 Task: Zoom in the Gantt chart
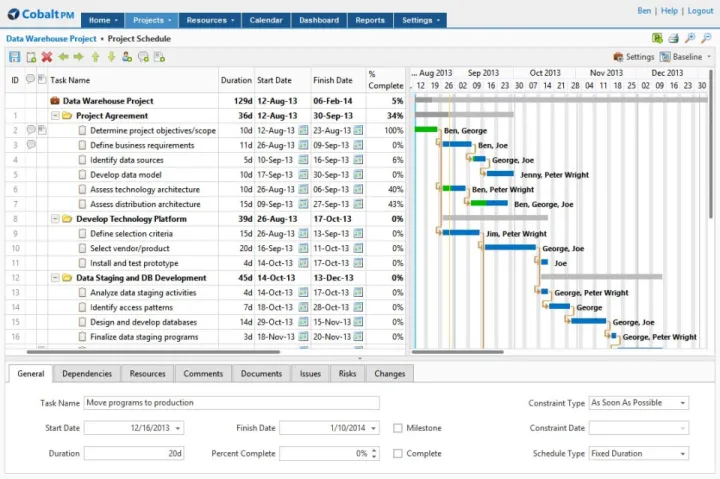pyautogui.click(x=690, y=38)
